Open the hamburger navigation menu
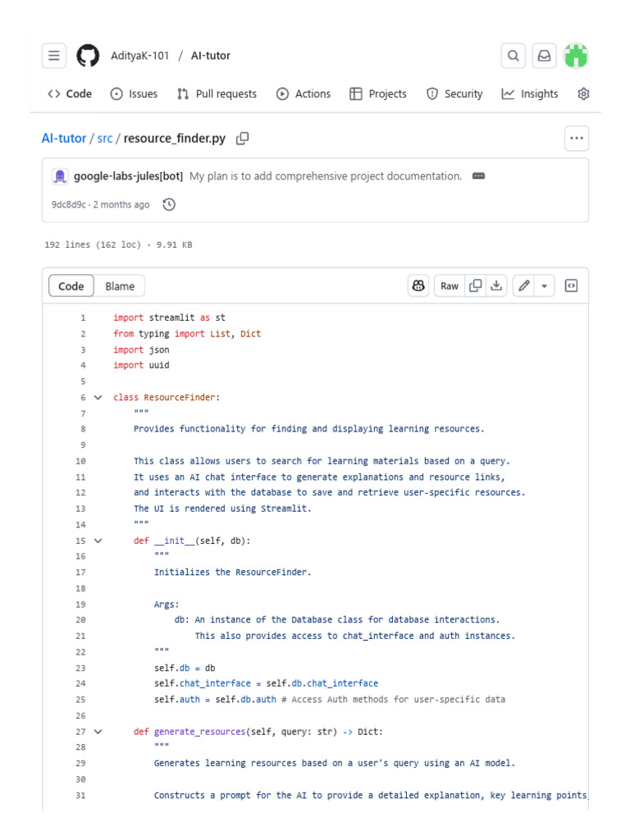Screen dimensions: 630x840 54,56
